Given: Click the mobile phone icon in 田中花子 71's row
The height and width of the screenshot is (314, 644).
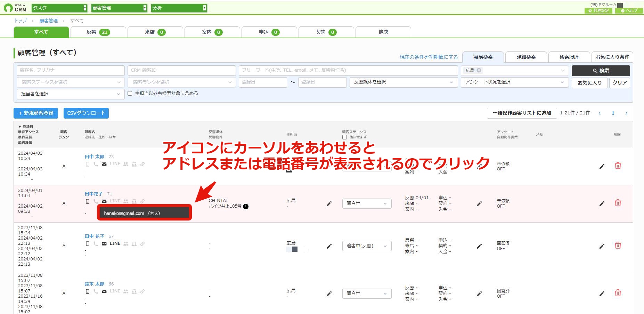Looking at the screenshot, I should [88, 201].
